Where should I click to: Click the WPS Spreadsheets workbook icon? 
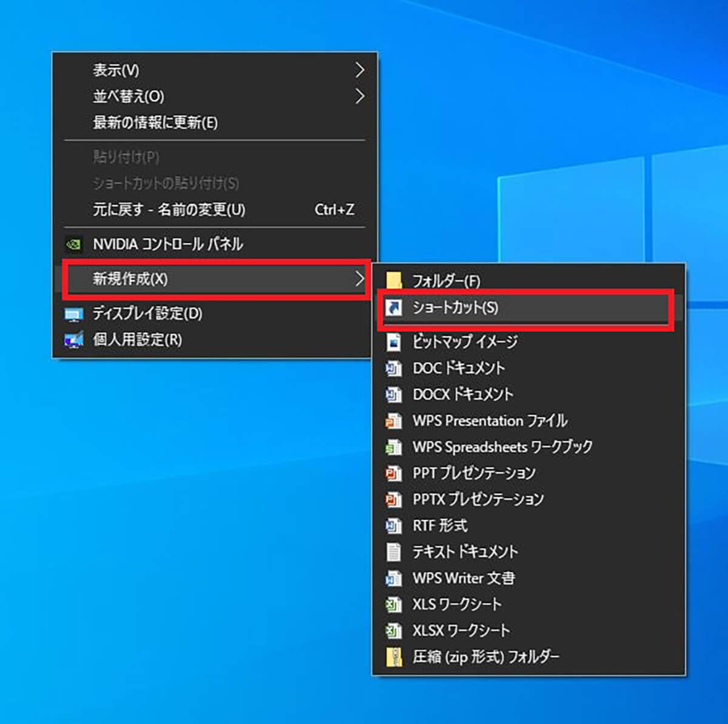point(394,447)
